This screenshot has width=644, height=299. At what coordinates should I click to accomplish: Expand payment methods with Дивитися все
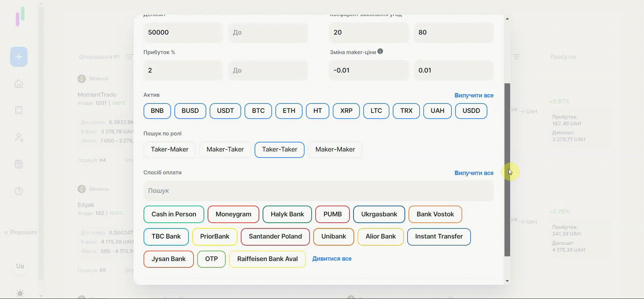click(332, 259)
